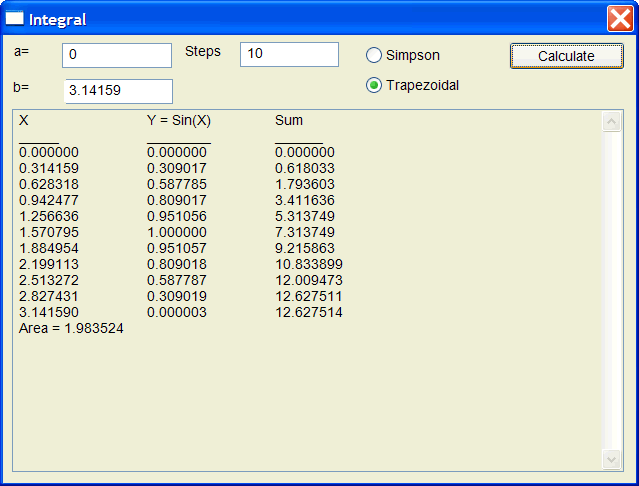639x486 pixels.
Task: Select X value 1.570795
Action: 49,232
